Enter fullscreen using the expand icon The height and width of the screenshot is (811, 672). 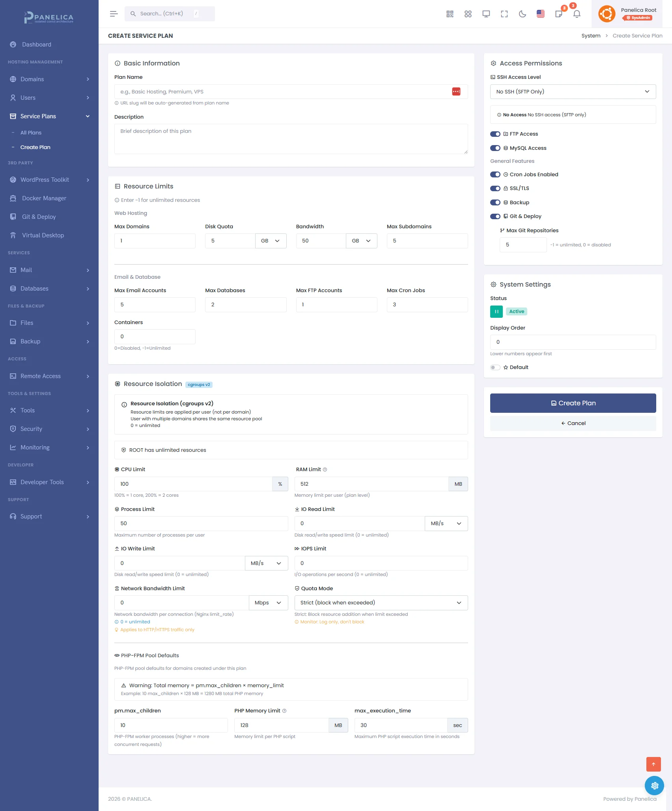tap(504, 14)
